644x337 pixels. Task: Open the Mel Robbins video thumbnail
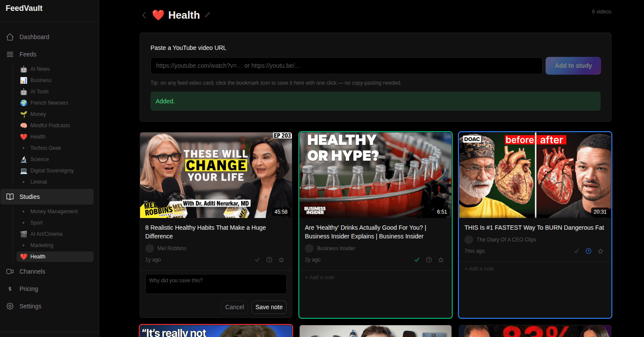click(216, 175)
